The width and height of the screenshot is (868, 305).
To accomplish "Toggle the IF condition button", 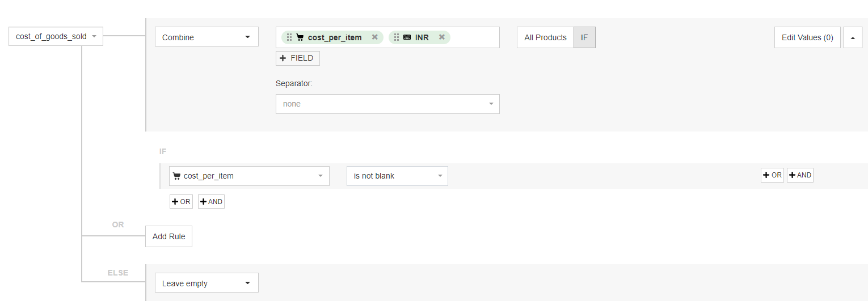I will click(584, 37).
